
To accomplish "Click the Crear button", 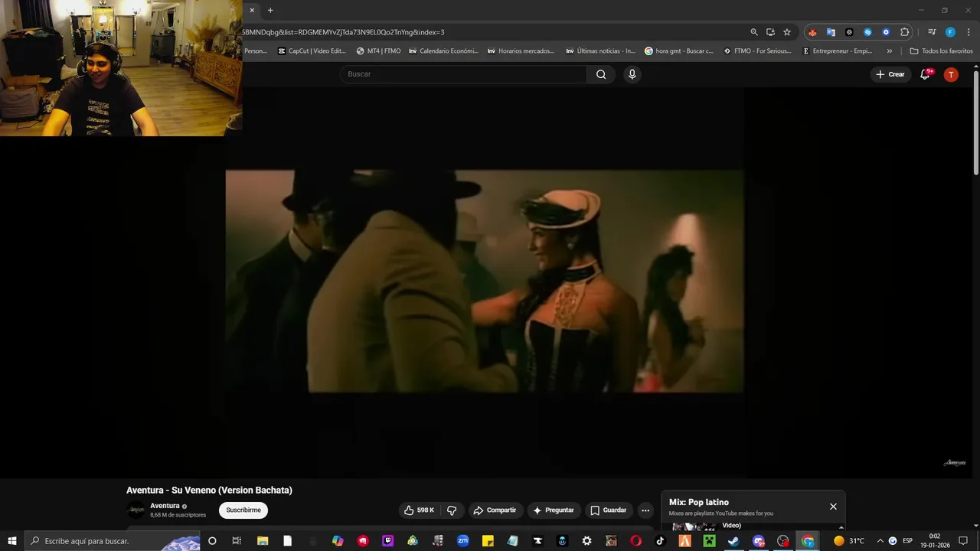I will (890, 74).
